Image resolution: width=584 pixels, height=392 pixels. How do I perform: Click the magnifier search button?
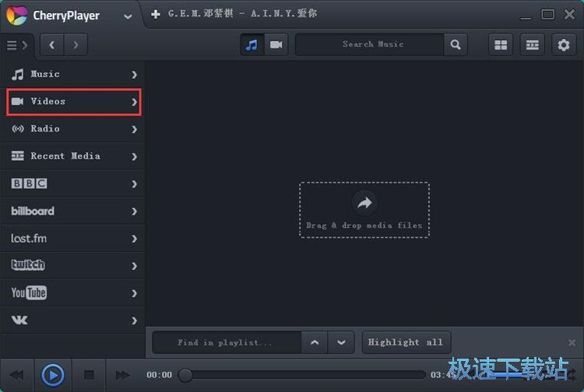(x=456, y=44)
